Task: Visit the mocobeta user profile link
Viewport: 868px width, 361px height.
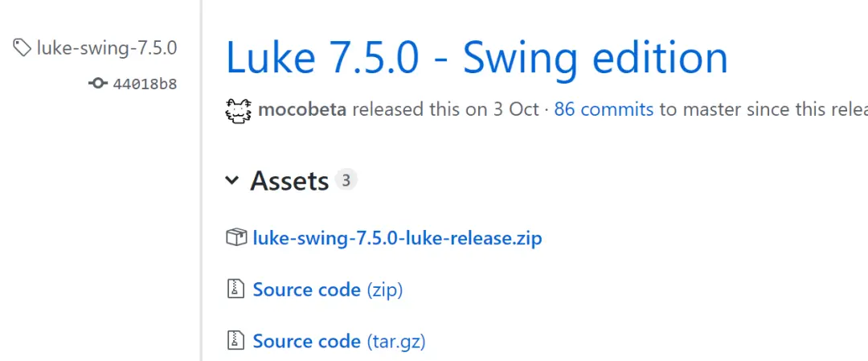Action: [x=302, y=109]
